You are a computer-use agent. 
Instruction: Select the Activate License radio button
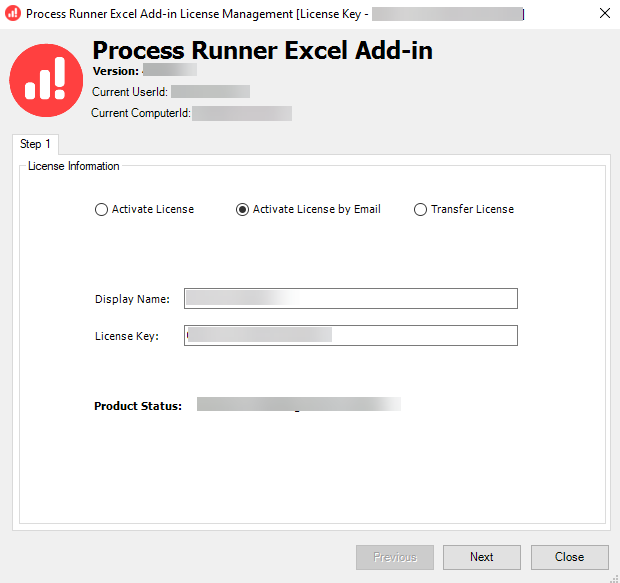click(101, 210)
